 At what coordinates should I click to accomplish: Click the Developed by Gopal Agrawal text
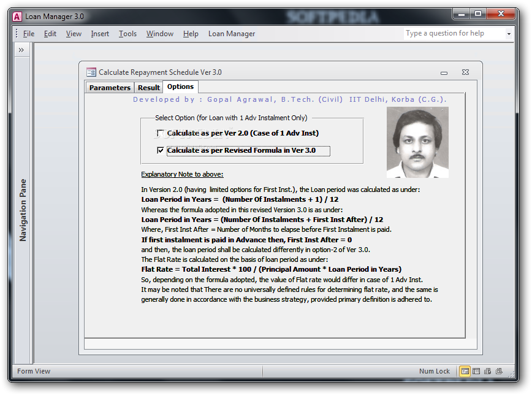290,99
